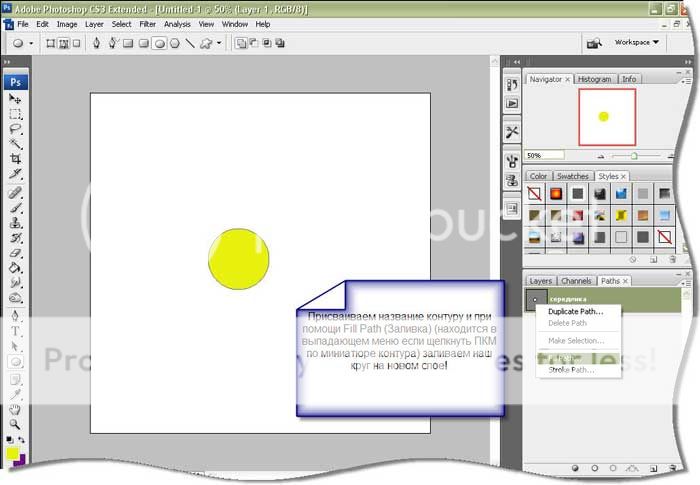This screenshot has height=485, width=700.
Task: Click the yellow foreground color swatch
Action: [x=13, y=454]
